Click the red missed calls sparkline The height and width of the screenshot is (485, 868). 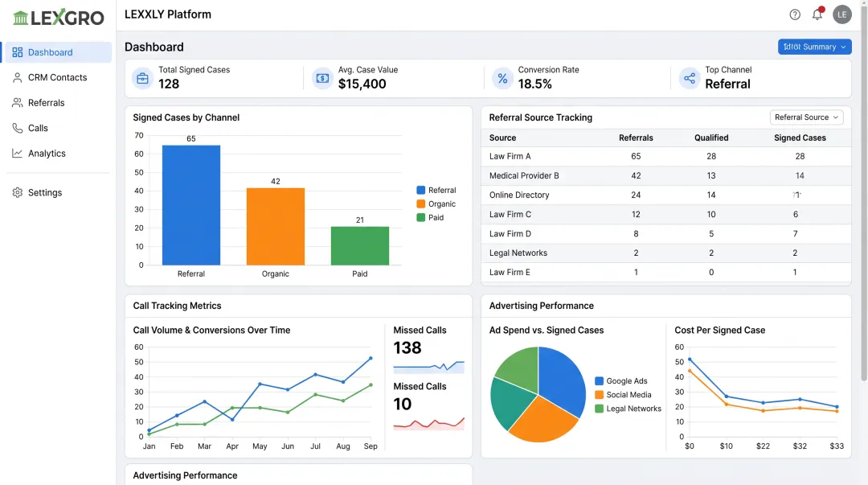428,424
